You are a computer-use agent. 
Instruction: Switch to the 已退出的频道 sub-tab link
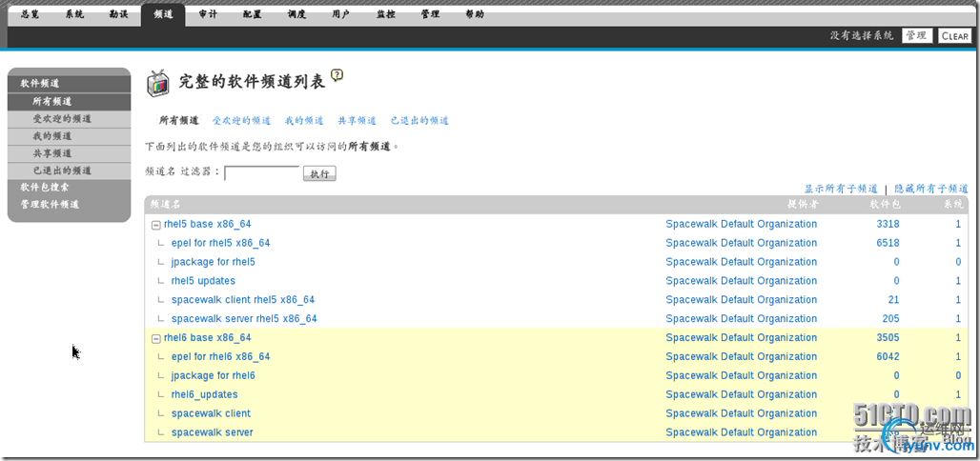[419, 121]
